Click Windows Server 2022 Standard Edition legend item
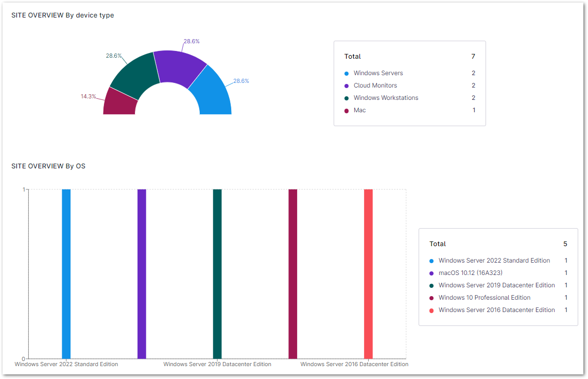This screenshot has height=379, width=588. coord(494,261)
